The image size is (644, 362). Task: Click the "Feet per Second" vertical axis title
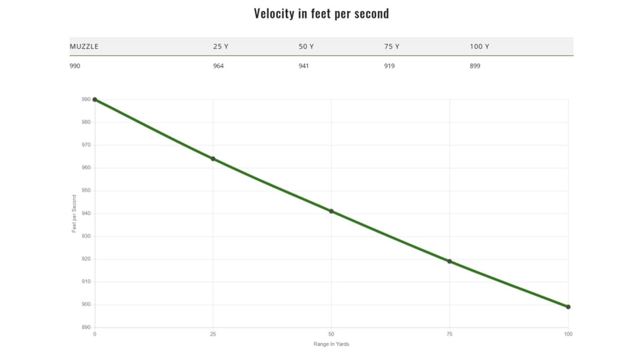(74, 213)
